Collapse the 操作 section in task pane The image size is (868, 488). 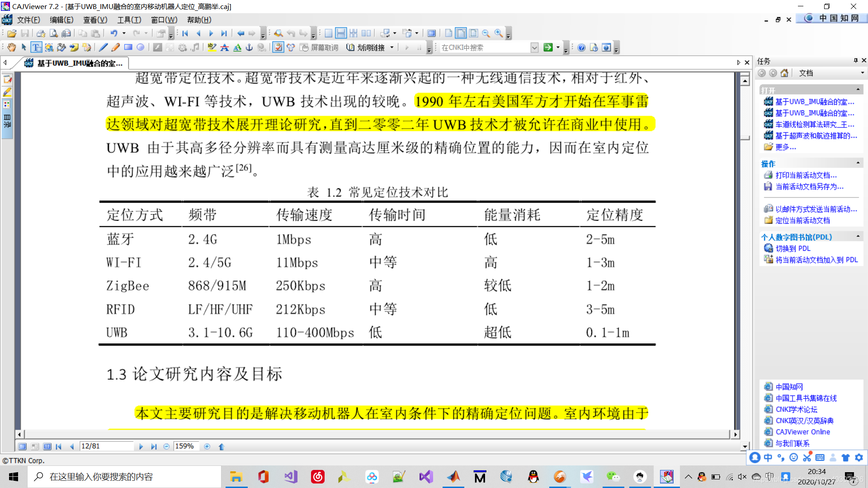(858, 163)
